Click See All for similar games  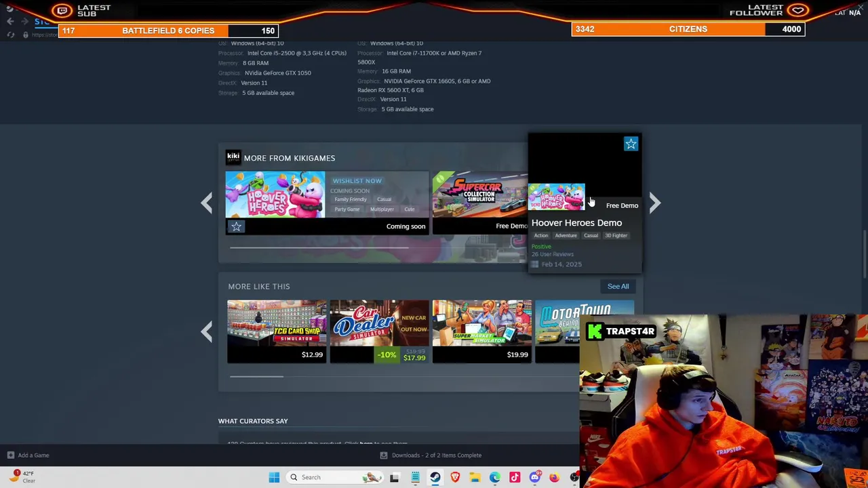[618, 286]
